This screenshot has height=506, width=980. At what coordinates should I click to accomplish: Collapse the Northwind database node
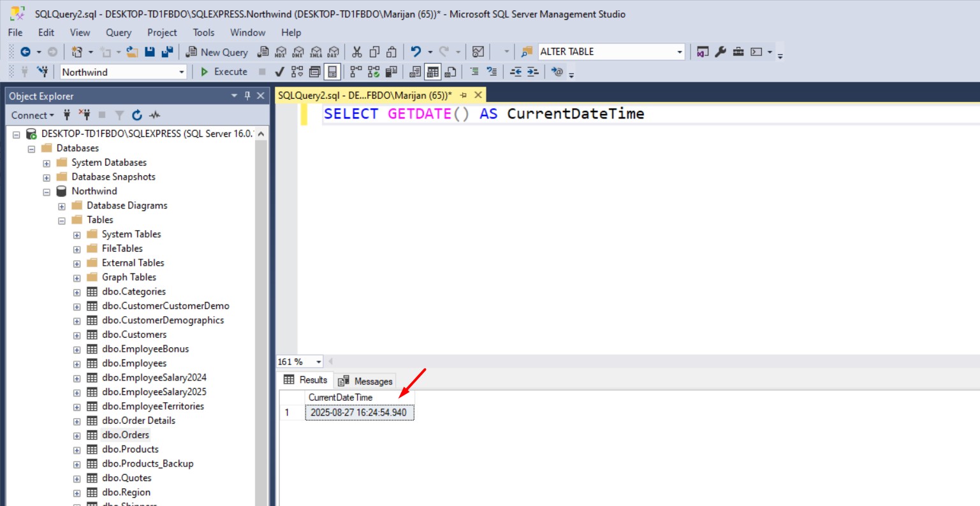click(47, 192)
